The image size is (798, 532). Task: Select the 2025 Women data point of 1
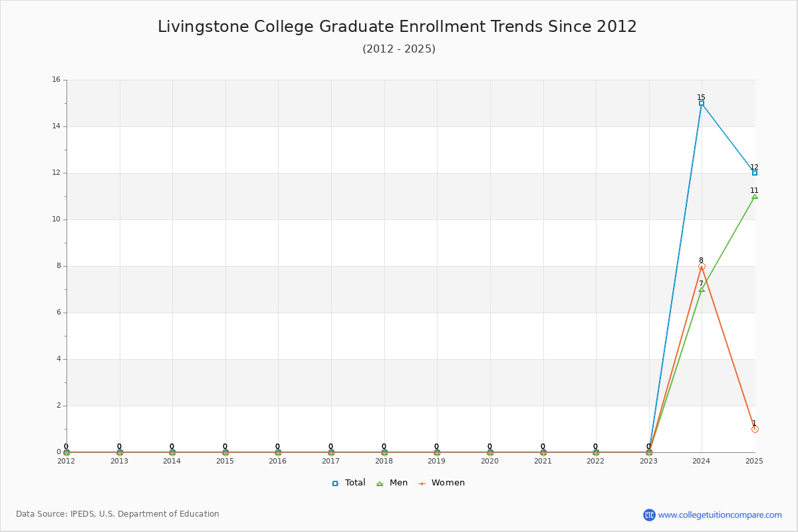pos(755,429)
